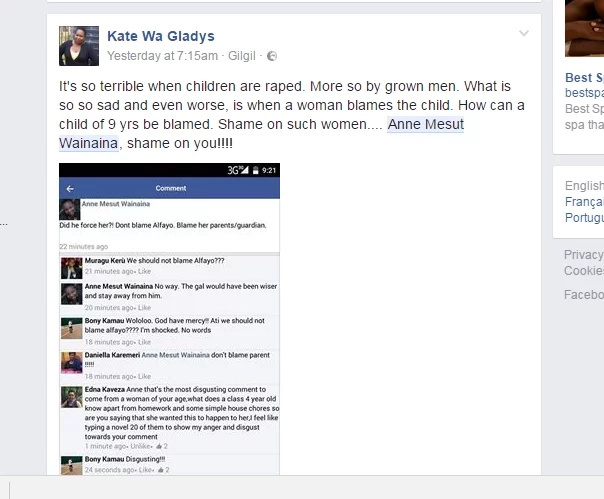Open the embedded comment screenshot image
The image size is (604, 499).
tap(169, 319)
